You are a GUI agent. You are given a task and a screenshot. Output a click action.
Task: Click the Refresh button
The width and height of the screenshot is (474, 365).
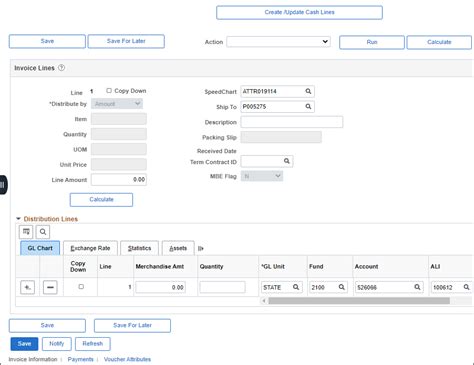(93, 344)
